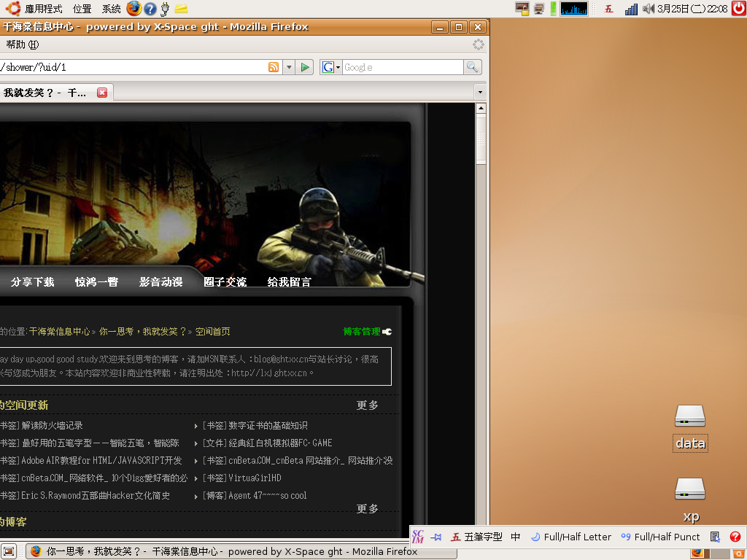The height and width of the screenshot is (560, 747).
Task: Click the network monitor computers icon
Action: coord(539,9)
